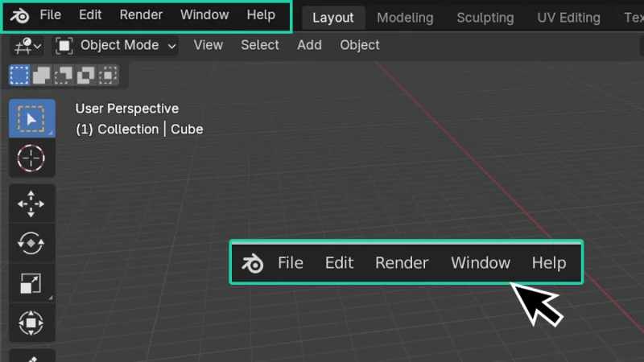Choose the Intersect Selection mode icon

pos(108,75)
